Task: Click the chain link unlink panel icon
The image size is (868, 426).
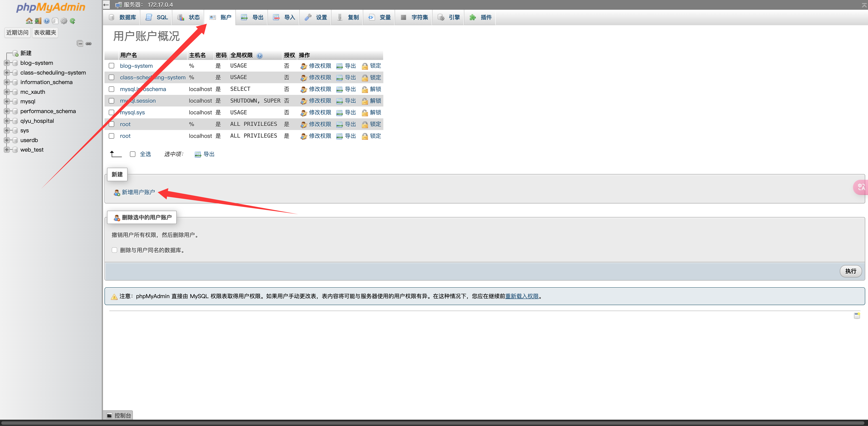Action: tap(89, 43)
